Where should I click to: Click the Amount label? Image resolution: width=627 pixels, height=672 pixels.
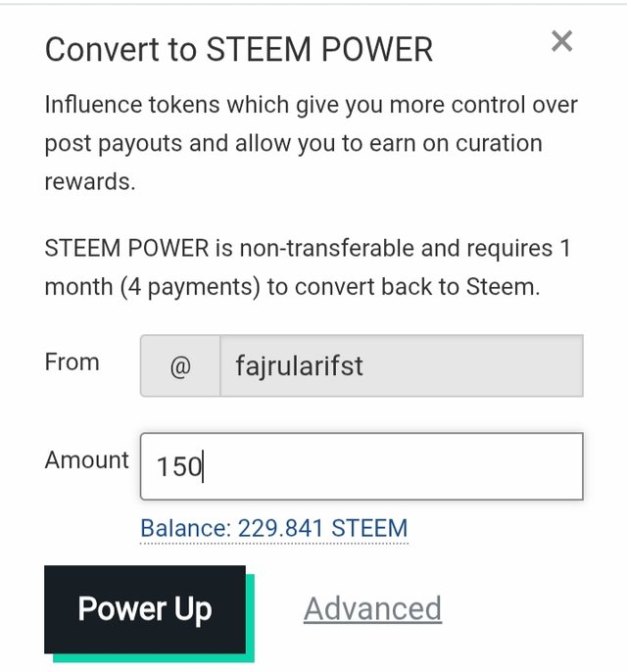pyautogui.click(x=86, y=460)
